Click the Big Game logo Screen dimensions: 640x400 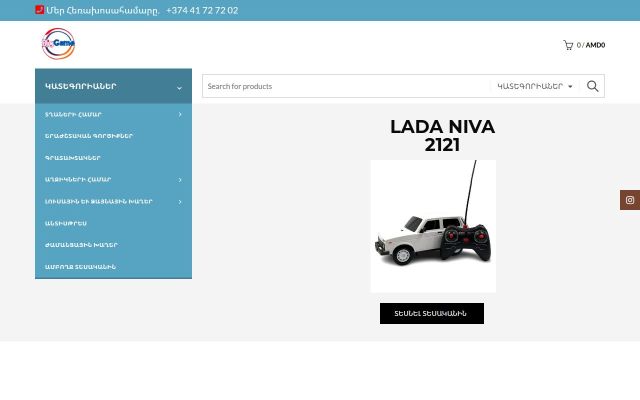click(x=58, y=44)
